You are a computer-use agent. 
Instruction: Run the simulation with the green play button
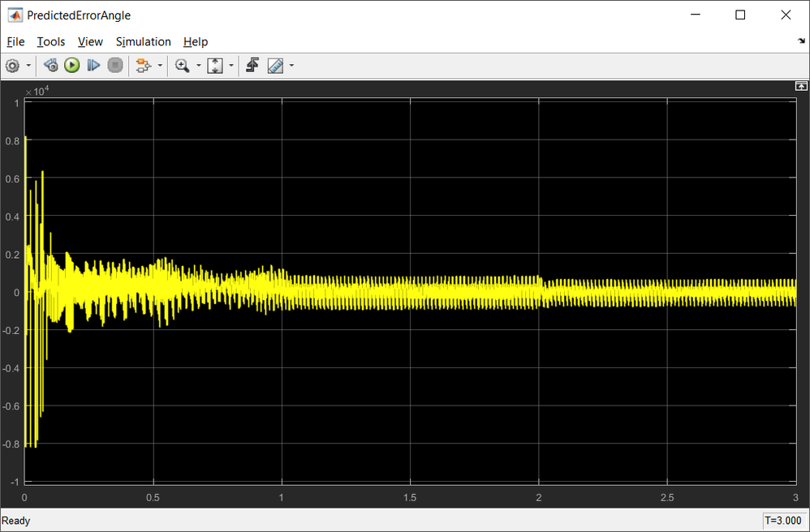[71, 66]
